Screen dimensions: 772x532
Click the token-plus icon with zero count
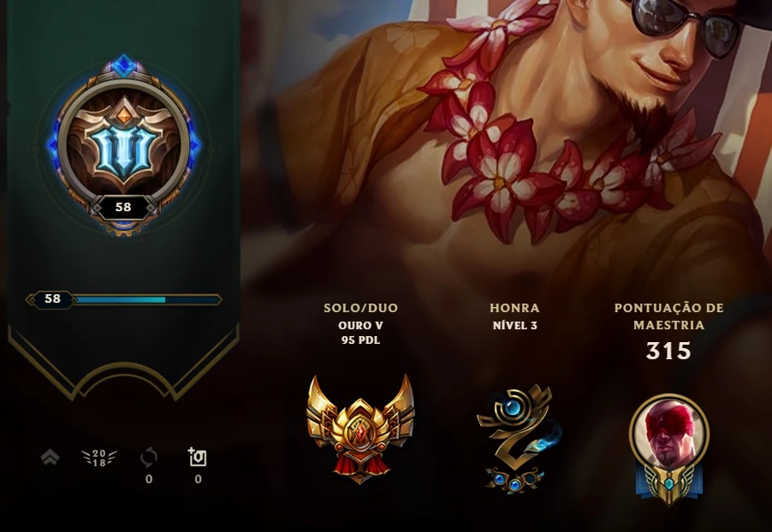(198, 458)
